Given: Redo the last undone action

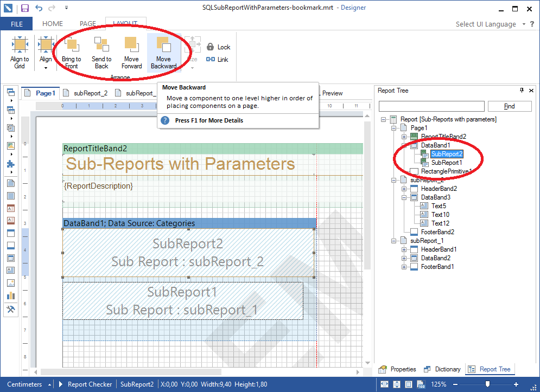Looking at the screenshot, I should [52, 8].
